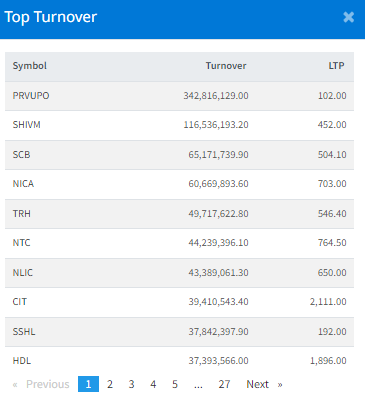Sort by the Symbol column header
365x409 pixels.
coord(30,66)
